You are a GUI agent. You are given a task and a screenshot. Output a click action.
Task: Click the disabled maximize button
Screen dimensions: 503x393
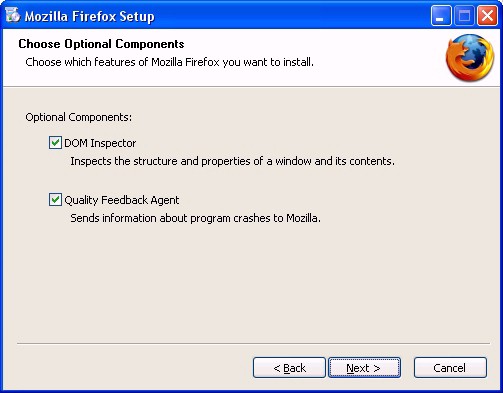pyautogui.click(x=464, y=15)
